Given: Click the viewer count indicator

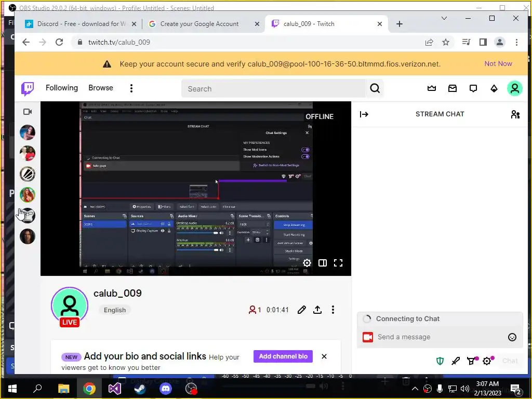Looking at the screenshot, I should pos(255,310).
